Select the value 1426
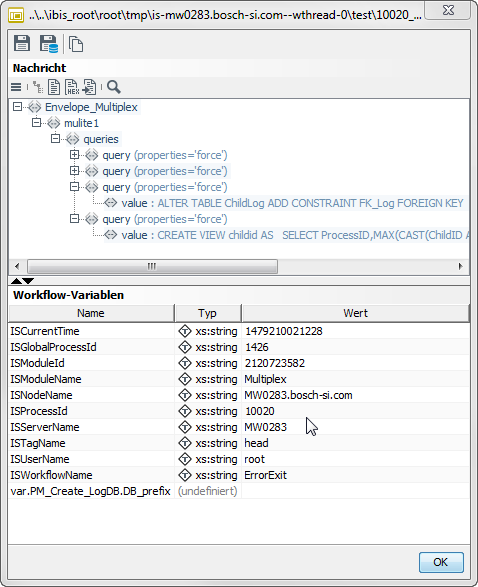Image resolution: width=478 pixels, height=587 pixels. click(257, 347)
